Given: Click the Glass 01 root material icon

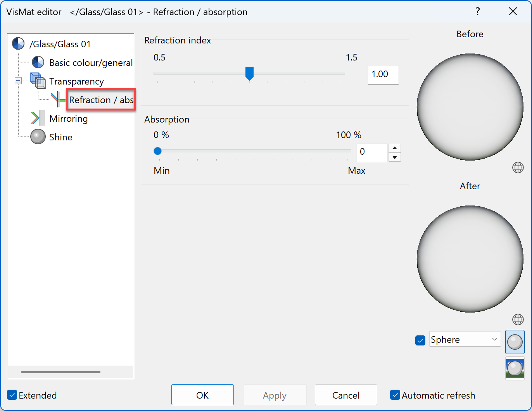Looking at the screenshot, I should (18, 44).
